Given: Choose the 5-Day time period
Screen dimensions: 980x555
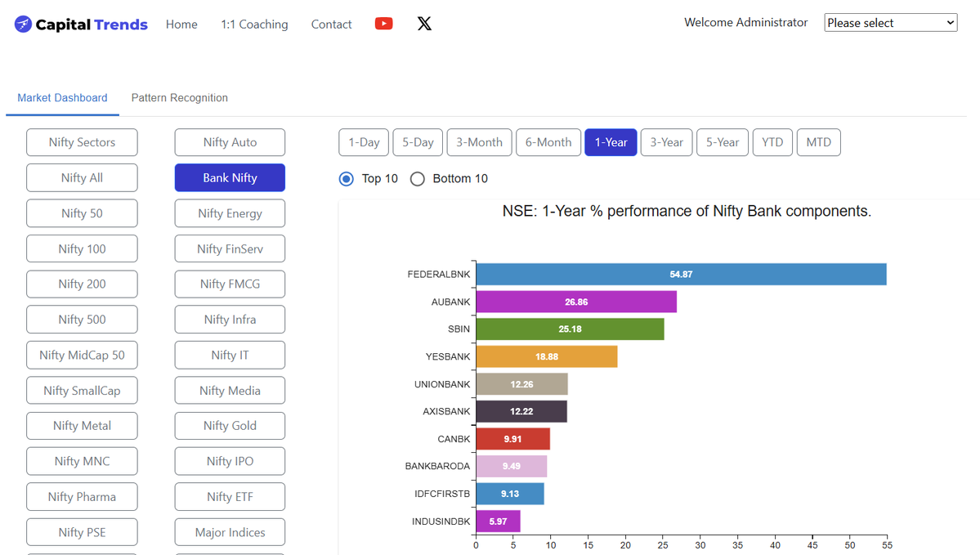Looking at the screenshot, I should [x=418, y=142].
